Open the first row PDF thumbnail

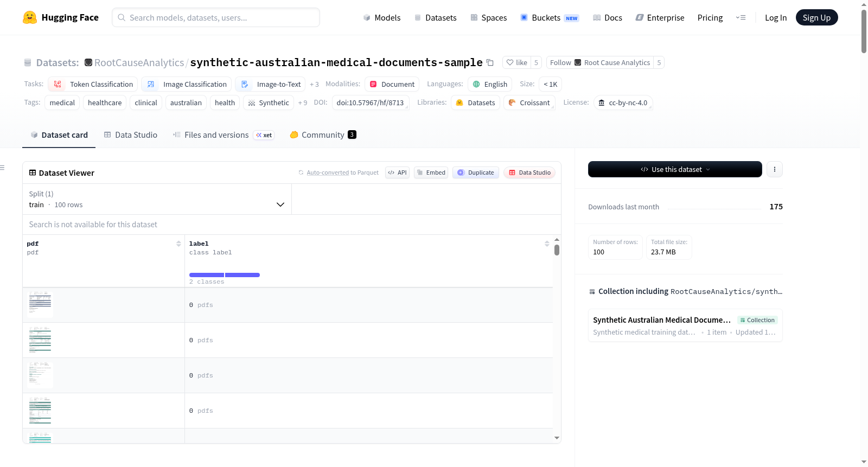[x=40, y=304]
